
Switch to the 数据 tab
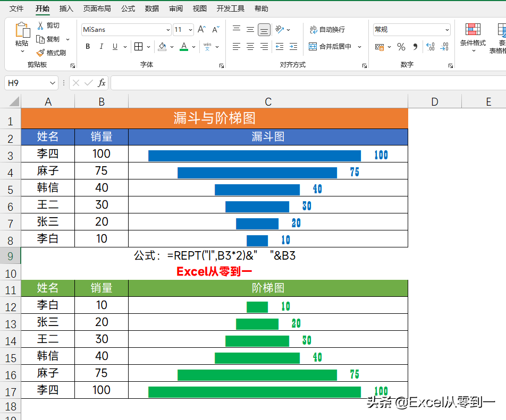pyautogui.click(x=152, y=8)
